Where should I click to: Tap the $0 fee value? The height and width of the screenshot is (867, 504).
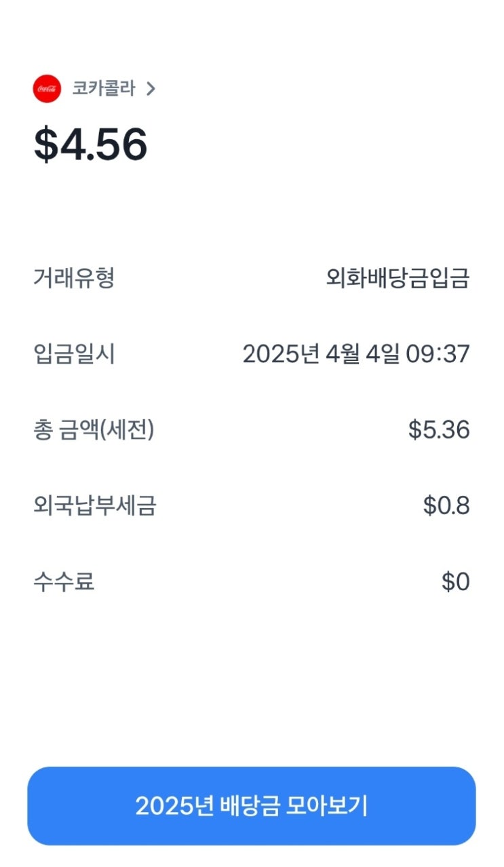(x=455, y=582)
